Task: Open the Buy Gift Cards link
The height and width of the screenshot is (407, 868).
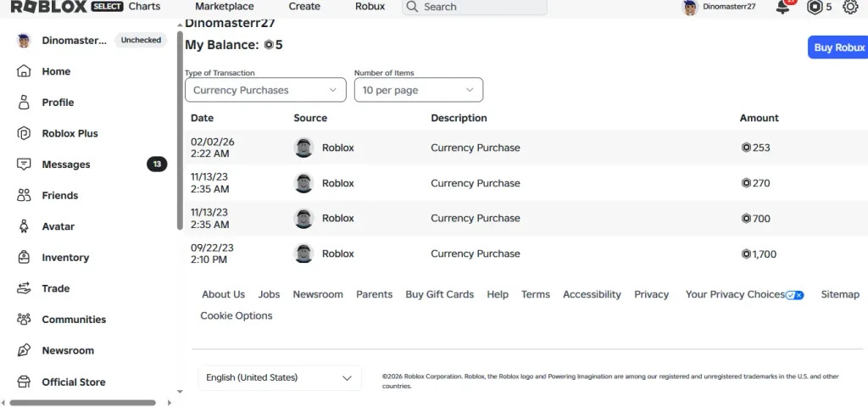Action: pos(440,294)
